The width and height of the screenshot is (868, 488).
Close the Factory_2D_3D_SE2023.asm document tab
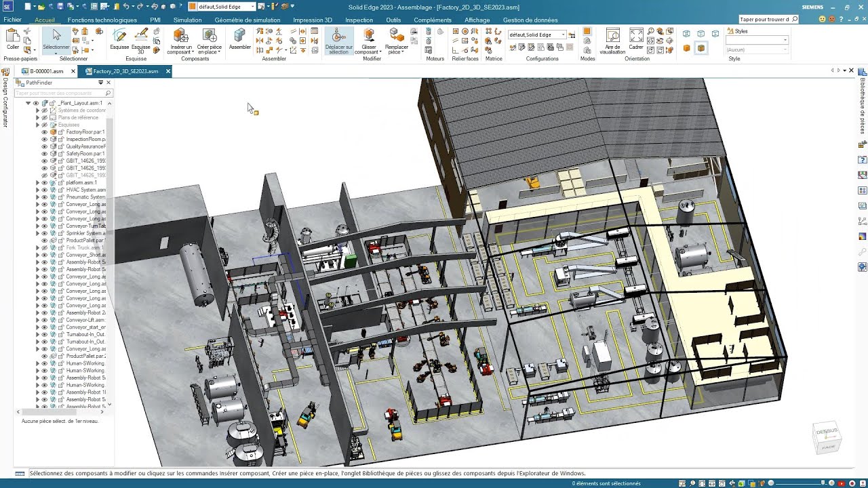pyautogui.click(x=168, y=71)
